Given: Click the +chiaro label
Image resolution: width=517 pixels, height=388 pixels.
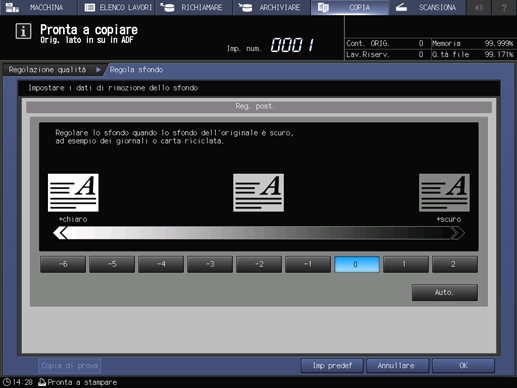Looking at the screenshot, I should click(x=73, y=219).
